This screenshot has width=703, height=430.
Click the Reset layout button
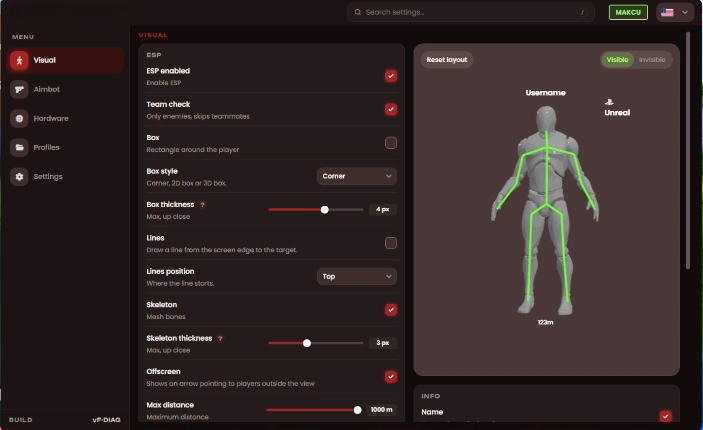pyautogui.click(x=447, y=60)
